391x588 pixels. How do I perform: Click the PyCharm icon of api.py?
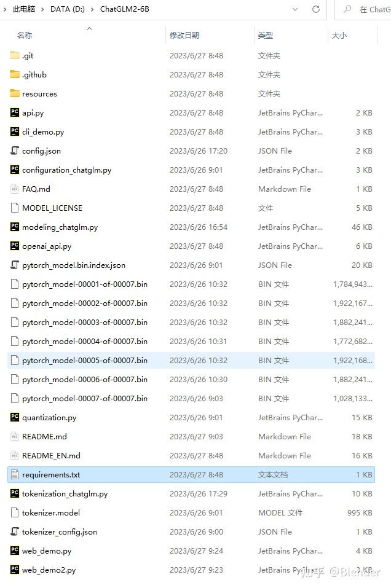[x=15, y=112]
